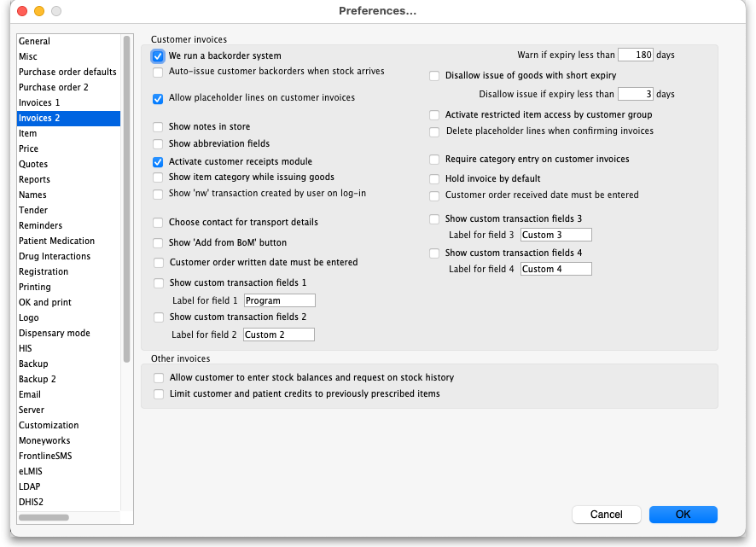Uncheck 'We run a backorder system'
The width and height of the screenshot is (756, 547).
coord(158,56)
